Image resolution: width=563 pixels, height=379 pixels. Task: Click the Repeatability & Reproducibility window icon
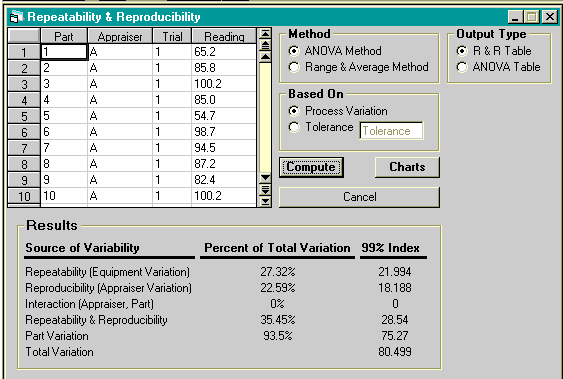(x=17, y=17)
